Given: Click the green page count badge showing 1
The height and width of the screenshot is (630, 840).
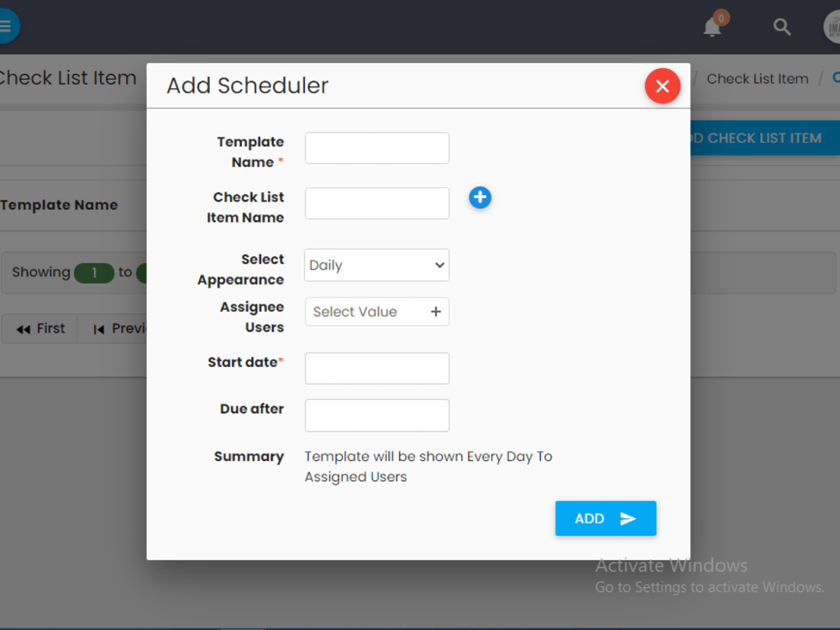Looking at the screenshot, I should click(94, 273).
